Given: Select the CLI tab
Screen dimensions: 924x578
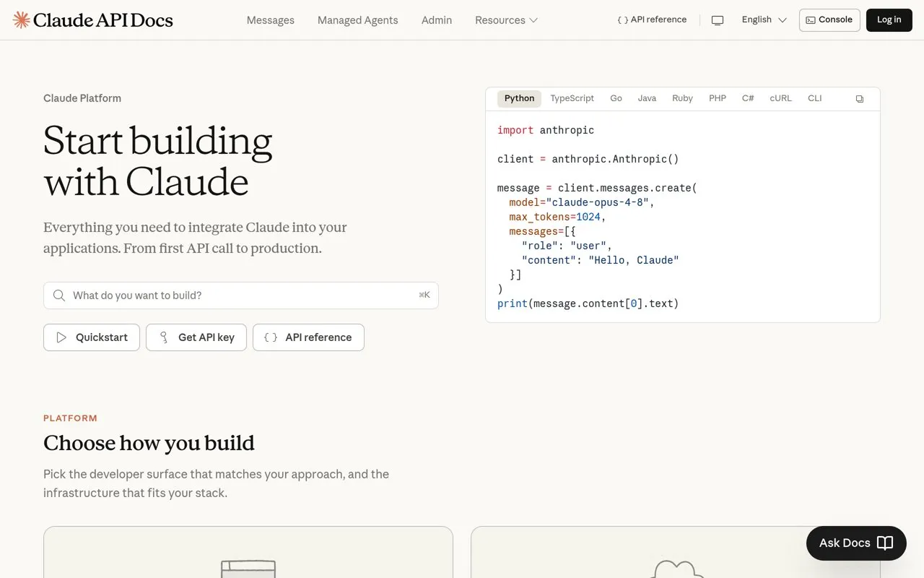Looking at the screenshot, I should pos(815,98).
